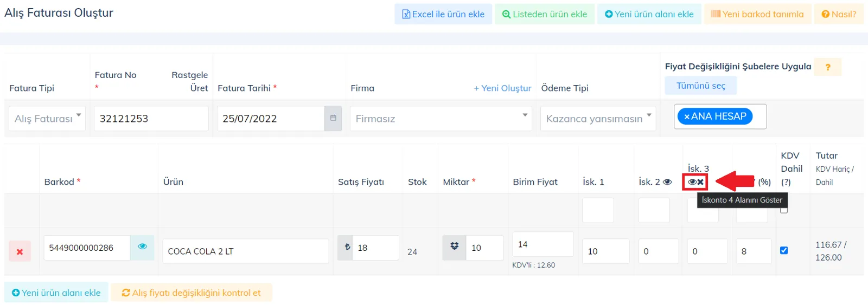
Task: Uncheck KDV Dahil checkbox for Coca Cola row
Action: point(784,250)
